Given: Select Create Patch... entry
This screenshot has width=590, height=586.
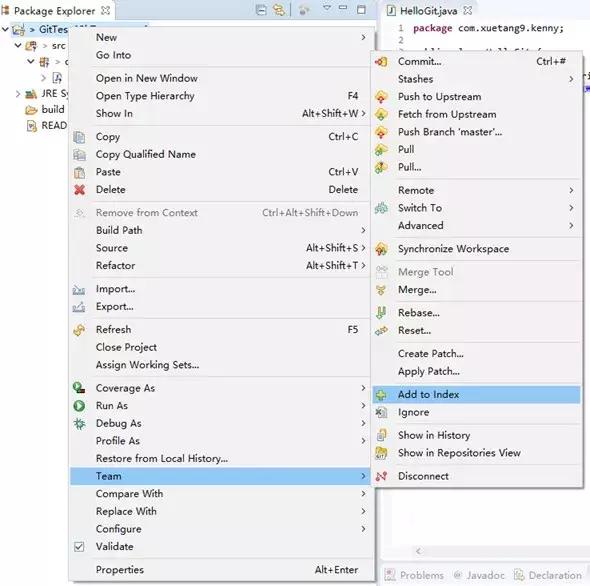Looking at the screenshot, I should 476,354.
